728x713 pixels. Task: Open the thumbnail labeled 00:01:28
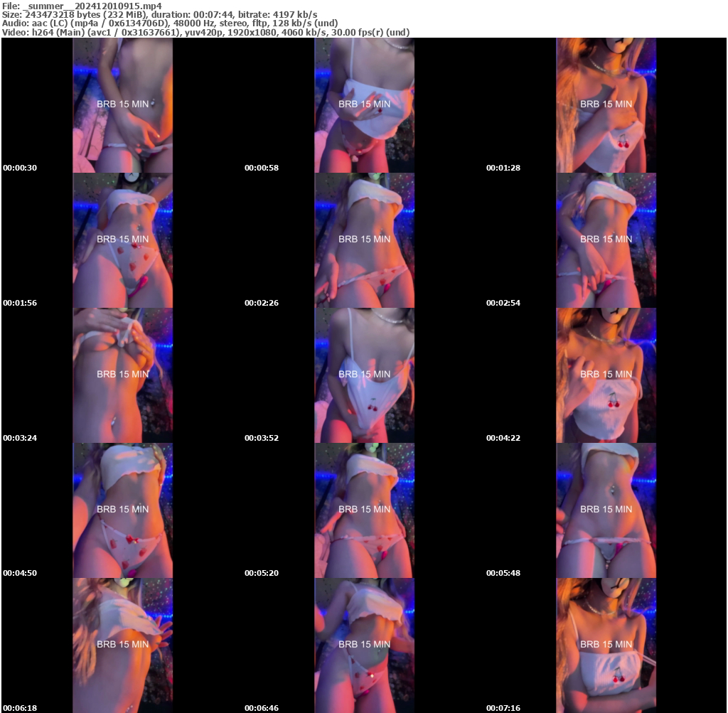click(x=606, y=105)
